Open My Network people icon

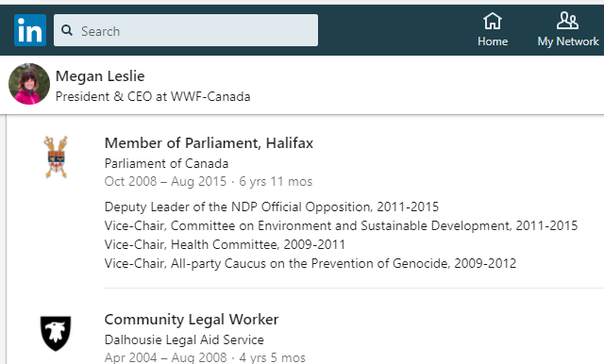(x=567, y=21)
